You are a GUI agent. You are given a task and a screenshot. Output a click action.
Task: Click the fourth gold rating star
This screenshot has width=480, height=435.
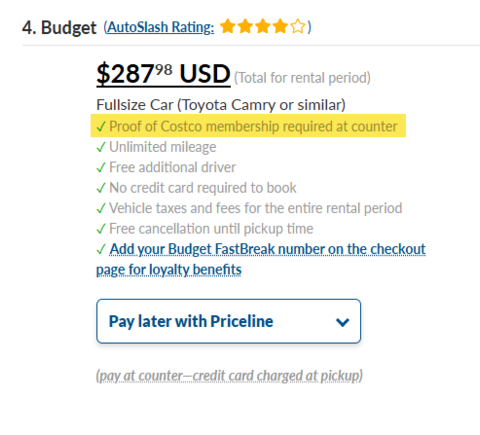pos(280,26)
